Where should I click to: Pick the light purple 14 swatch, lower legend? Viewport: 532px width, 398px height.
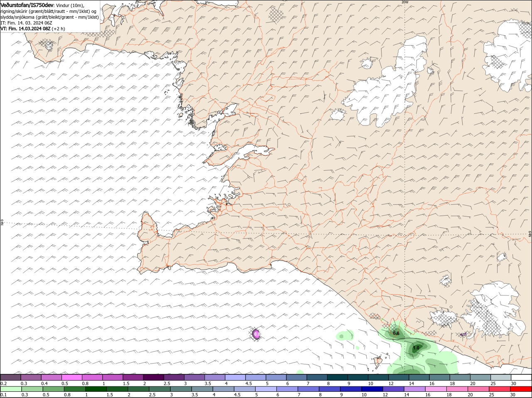(414, 389)
